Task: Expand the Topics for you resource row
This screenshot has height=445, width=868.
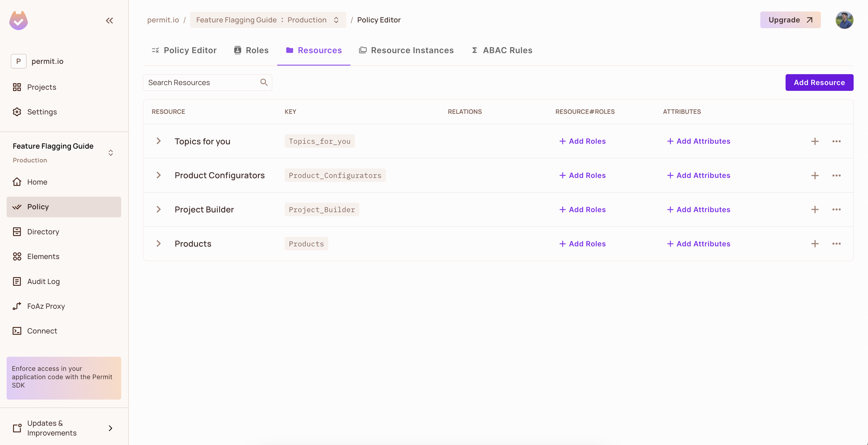Action: (159, 141)
